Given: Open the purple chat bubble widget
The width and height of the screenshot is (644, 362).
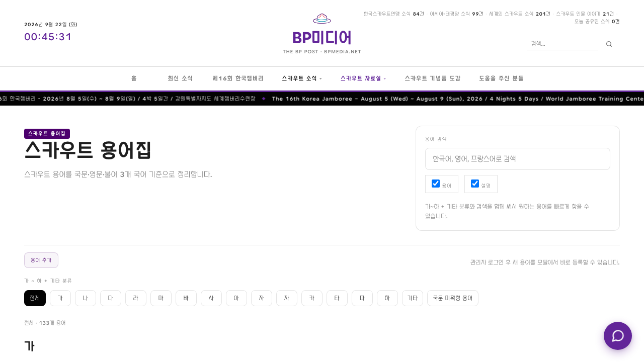Looking at the screenshot, I should 618,336.
